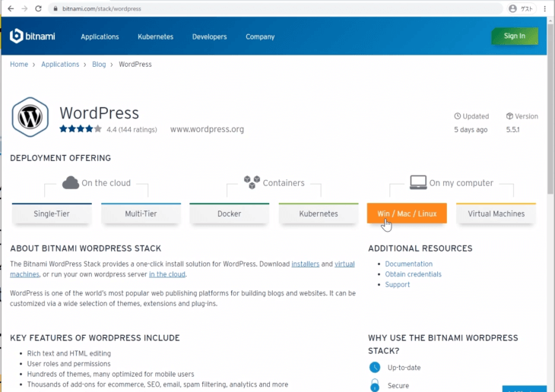Open the Company nav menu
The image size is (555, 392).
click(260, 36)
